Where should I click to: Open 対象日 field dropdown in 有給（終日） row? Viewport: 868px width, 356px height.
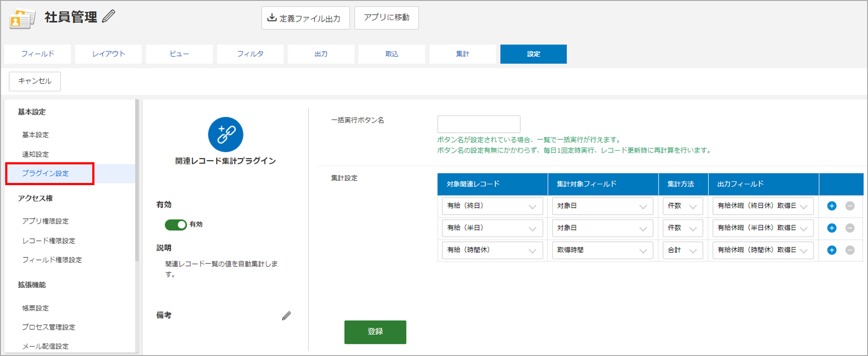tap(602, 206)
